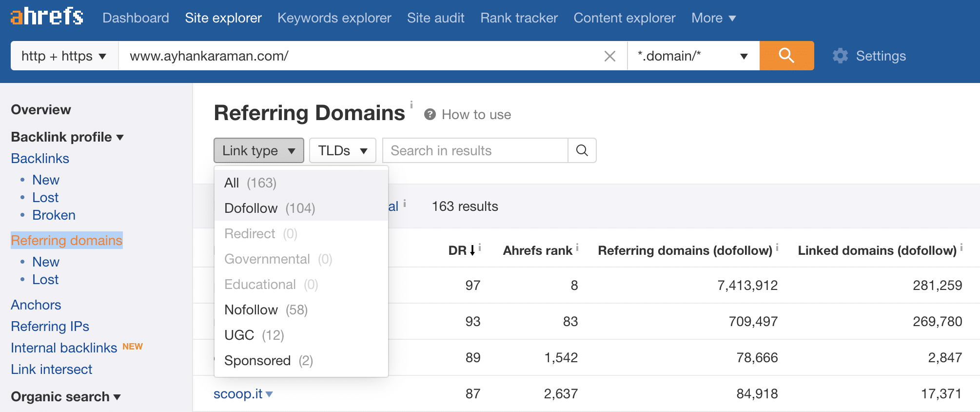
Task: Click the 163 results text
Action: click(x=465, y=206)
